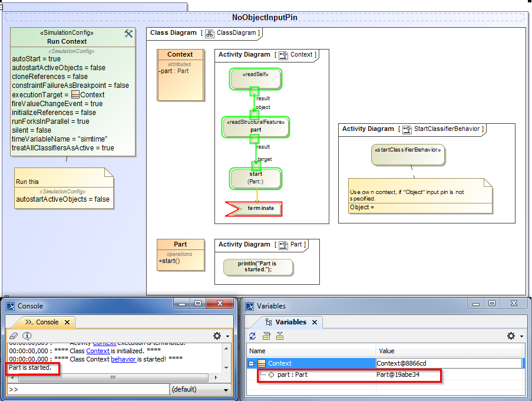The width and height of the screenshot is (532, 401).
Task: Click the Context@8866cd value cell
Action: [x=449, y=363]
